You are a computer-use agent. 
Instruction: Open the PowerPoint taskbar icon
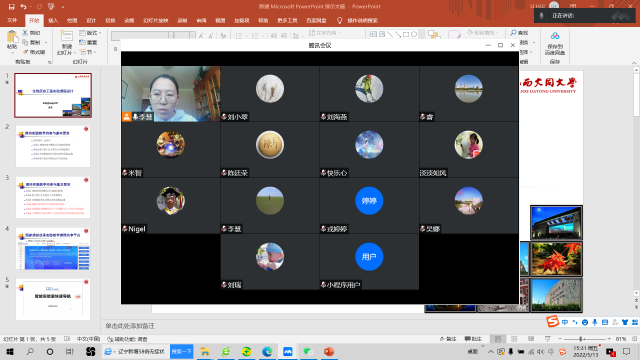point(329,351)
